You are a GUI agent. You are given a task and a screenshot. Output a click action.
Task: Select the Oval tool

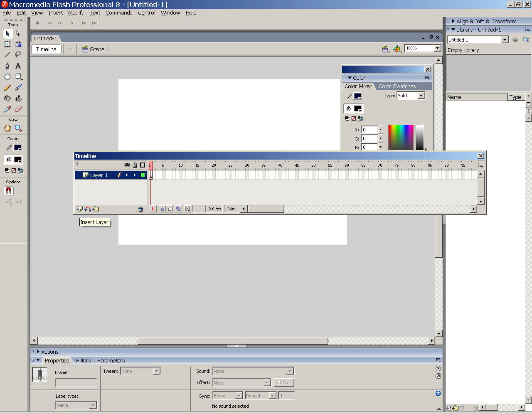[7, 76]
